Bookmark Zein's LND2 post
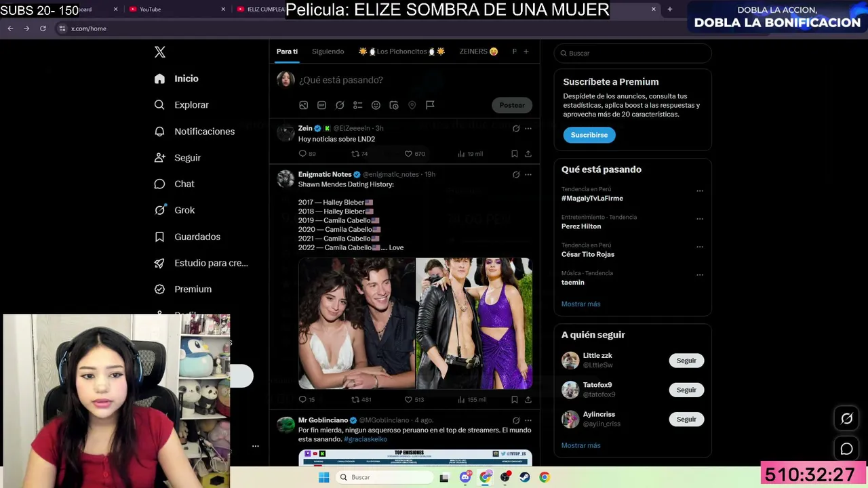The height and width of the screenshot is (488, 868). click(515, 154)
